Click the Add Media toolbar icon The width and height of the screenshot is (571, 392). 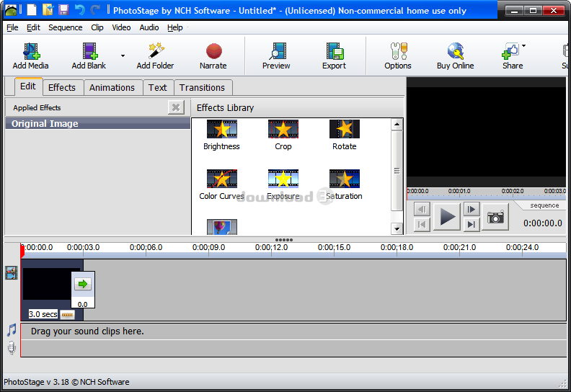[x=30, y=52]
